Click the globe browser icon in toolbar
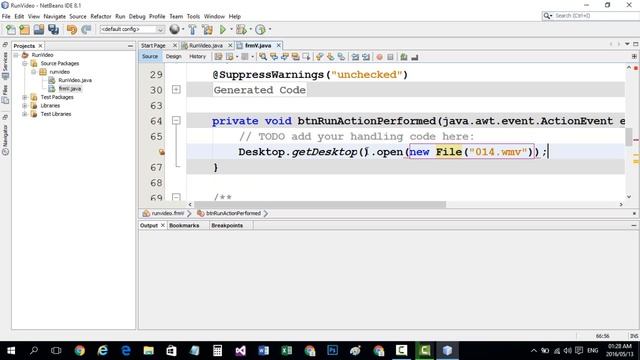The width and height of the screenshot is (640, 360). (x=174, y=29)
